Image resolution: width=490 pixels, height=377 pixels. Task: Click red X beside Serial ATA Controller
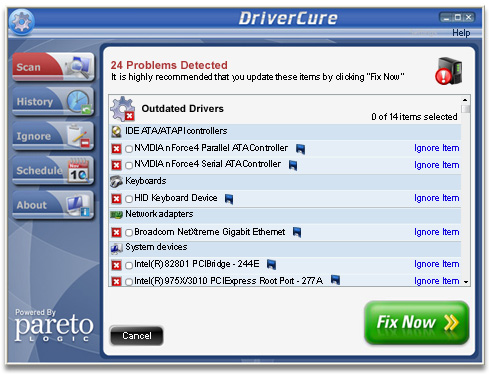click(x=116, y=165)
